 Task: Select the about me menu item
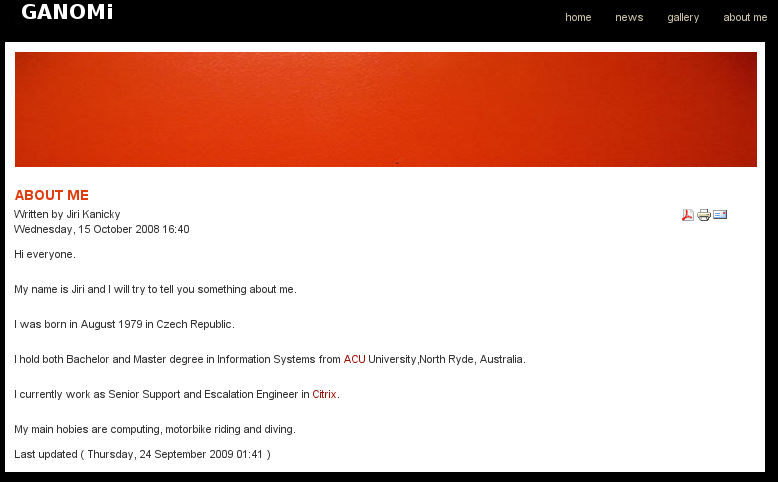coord(745,17)
